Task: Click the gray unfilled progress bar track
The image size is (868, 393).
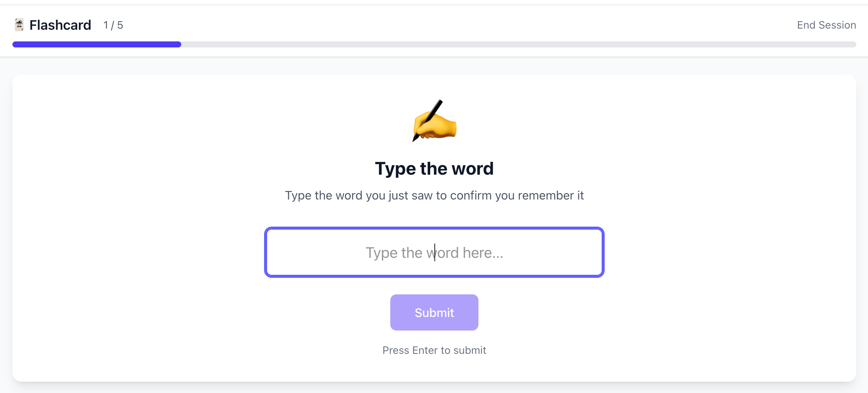Action: tap(518, 44)
